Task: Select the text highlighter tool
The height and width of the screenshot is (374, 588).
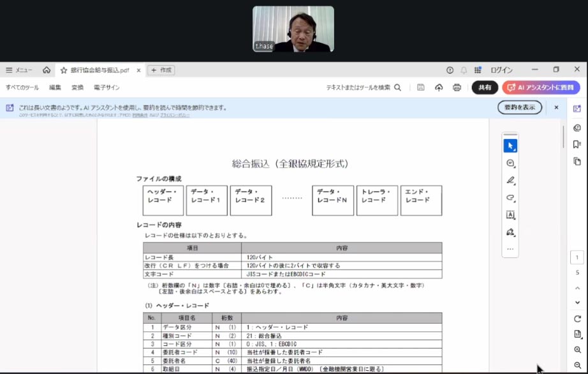Action: (x=510, y=181)
